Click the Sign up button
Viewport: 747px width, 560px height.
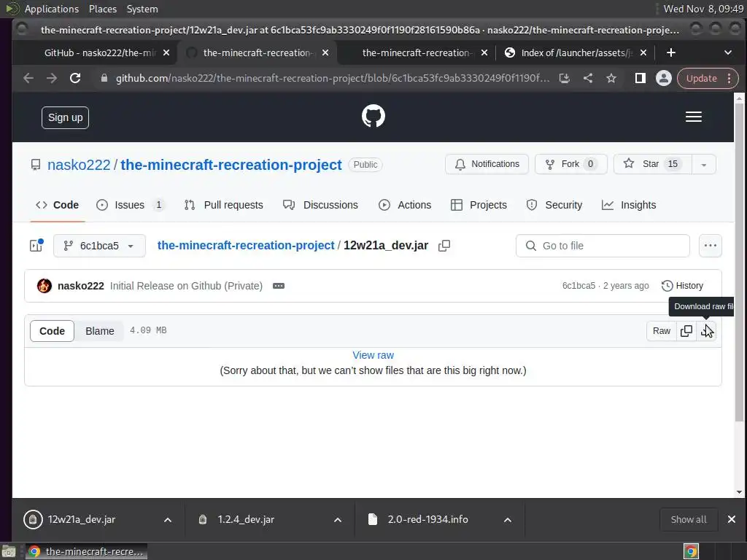[x=65, y=117]
